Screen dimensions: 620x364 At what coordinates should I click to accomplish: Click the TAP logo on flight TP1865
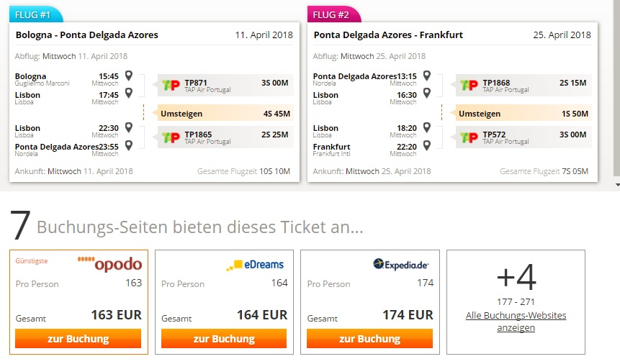coord(171,137)
